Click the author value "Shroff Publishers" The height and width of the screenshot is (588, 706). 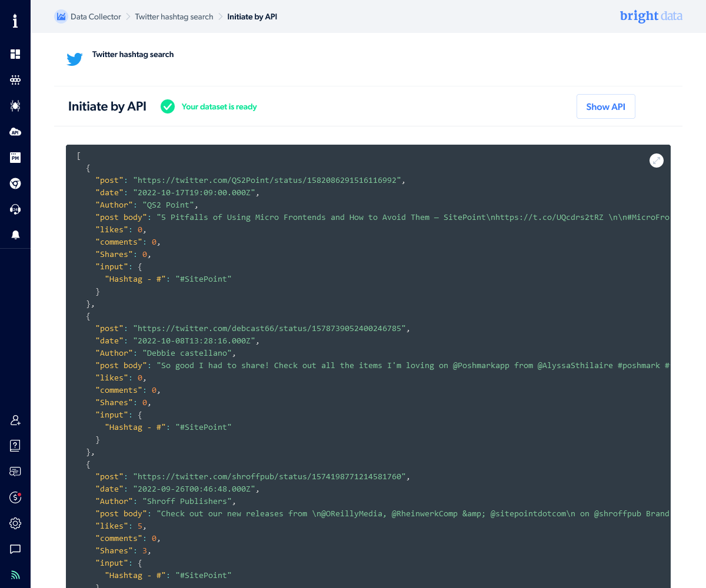pos(187,501)
